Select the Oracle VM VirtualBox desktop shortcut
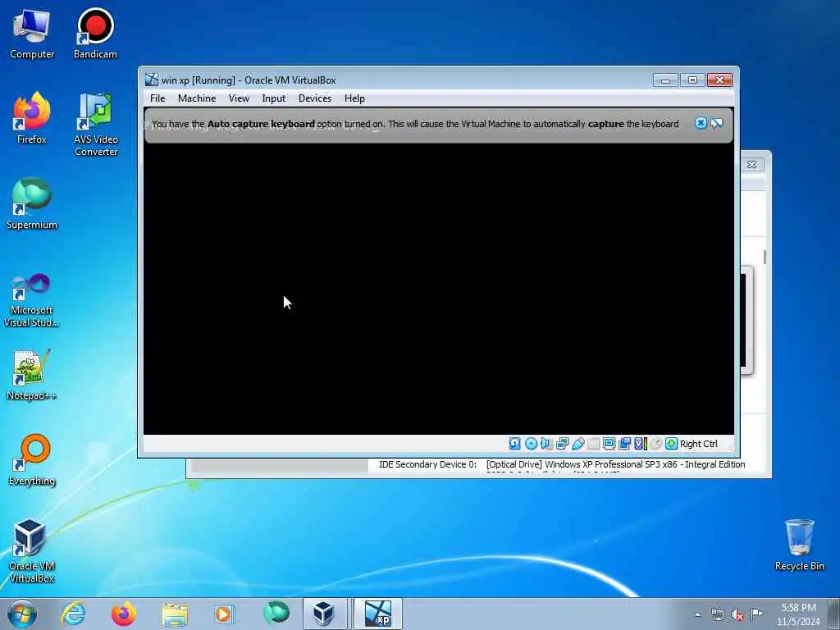This screenshot has width=840, height=630. (32, 552)
